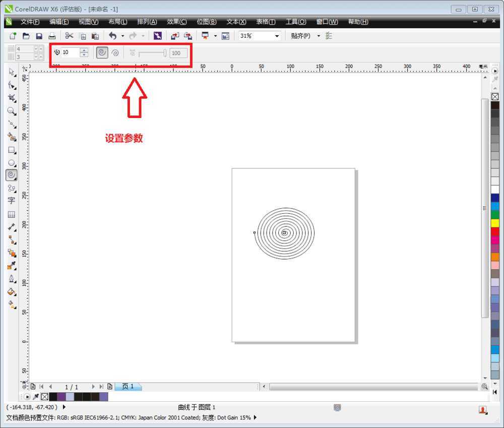Click the Save icon on the standard toolbar

tap(39, 35)
